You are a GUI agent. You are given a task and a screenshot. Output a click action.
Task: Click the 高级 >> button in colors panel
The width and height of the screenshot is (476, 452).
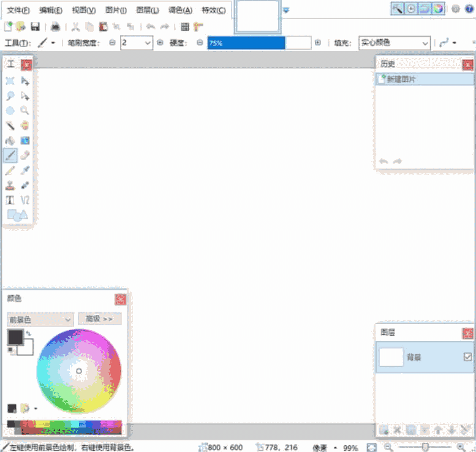100,318
